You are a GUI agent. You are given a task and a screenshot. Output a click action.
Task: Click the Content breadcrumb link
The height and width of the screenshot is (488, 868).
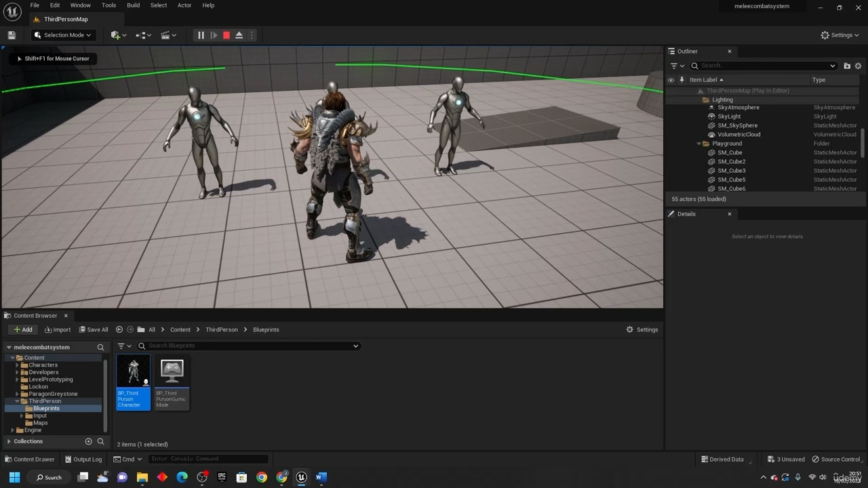tap(180, 329)
